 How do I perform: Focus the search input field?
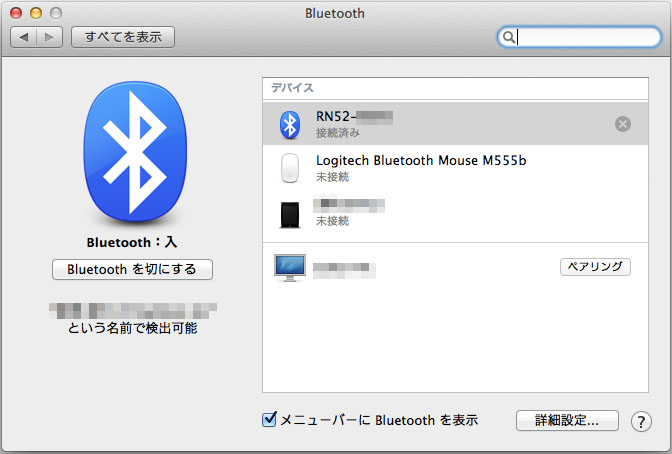585,37
